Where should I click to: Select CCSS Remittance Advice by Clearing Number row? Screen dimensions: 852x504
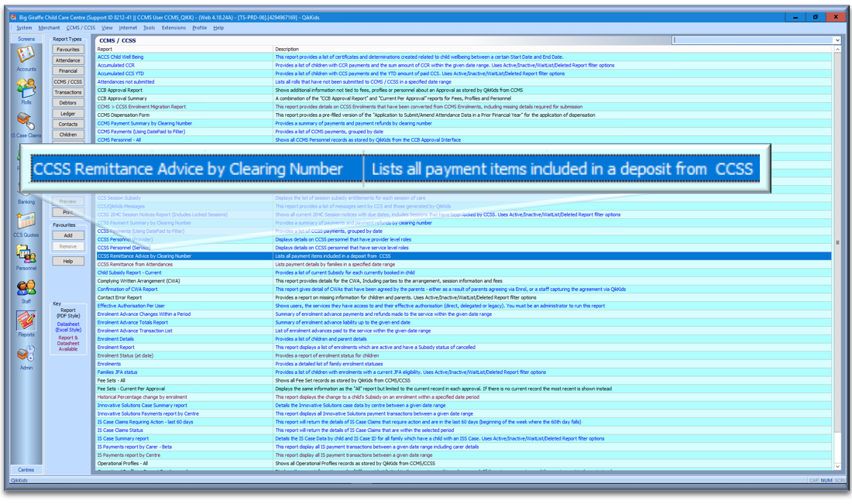pyautogui.click(x=464, y=255)
